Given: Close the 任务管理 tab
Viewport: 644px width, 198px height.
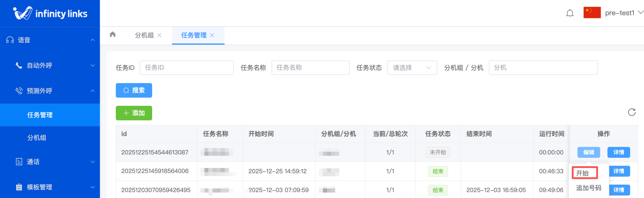Looking at the screenshot, I should pyautogui.click(x=212, y=35).
